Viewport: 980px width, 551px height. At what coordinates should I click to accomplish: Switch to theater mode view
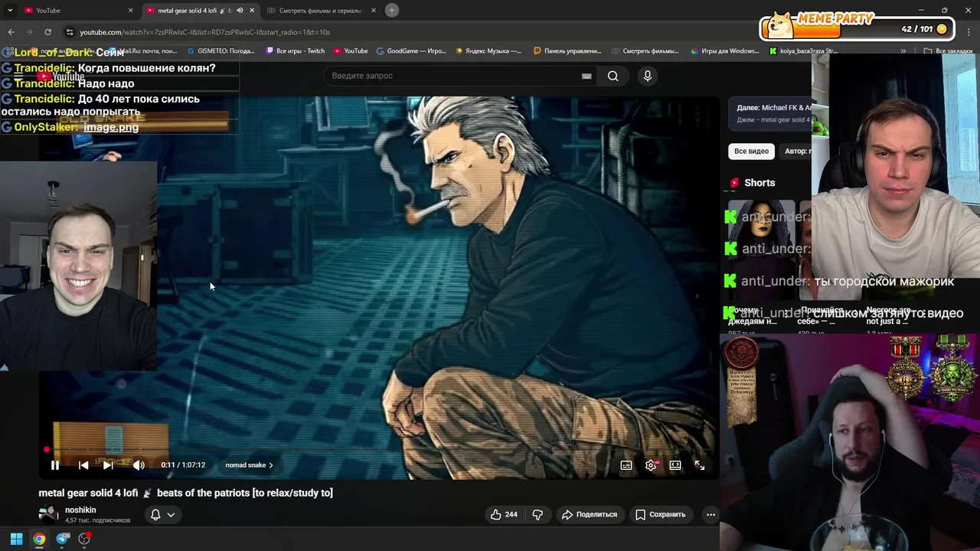click(x=675, y=465)
